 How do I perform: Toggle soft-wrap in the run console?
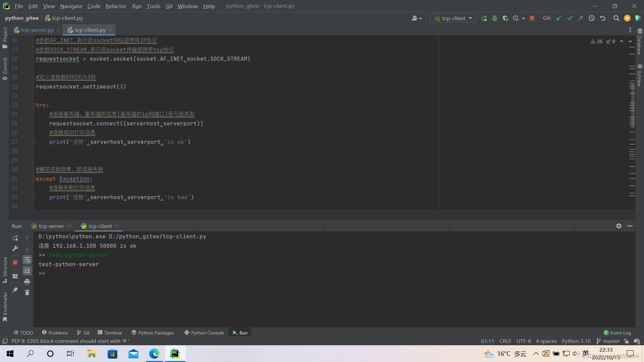click(x=27, y=260)
